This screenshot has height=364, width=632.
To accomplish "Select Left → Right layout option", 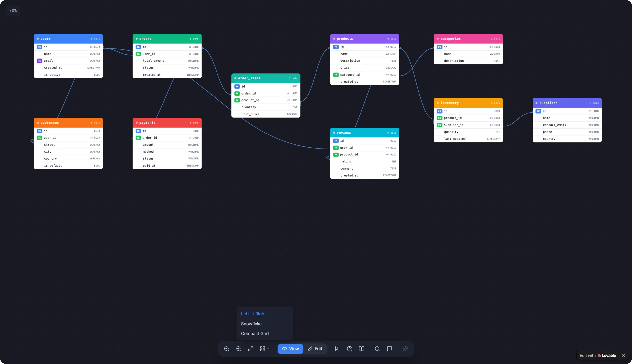I will (x=253, y=314).
